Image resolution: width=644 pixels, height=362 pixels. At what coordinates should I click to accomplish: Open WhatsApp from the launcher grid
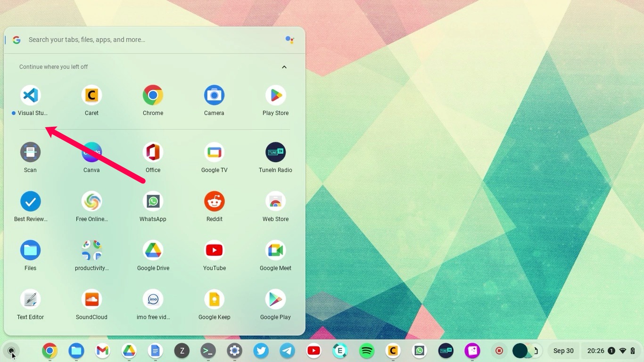point(153,202)
